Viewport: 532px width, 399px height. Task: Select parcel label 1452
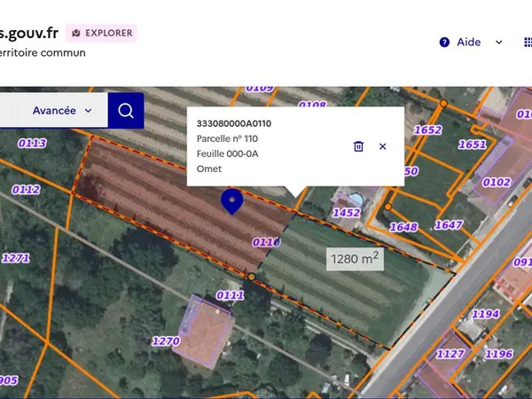click(347, 213)
